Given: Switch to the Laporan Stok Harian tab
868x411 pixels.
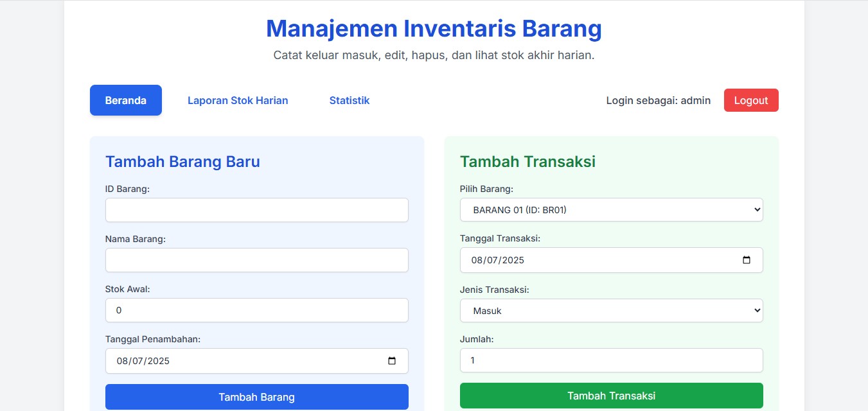Looking at the screenshot, I should (x=238, y=100).
